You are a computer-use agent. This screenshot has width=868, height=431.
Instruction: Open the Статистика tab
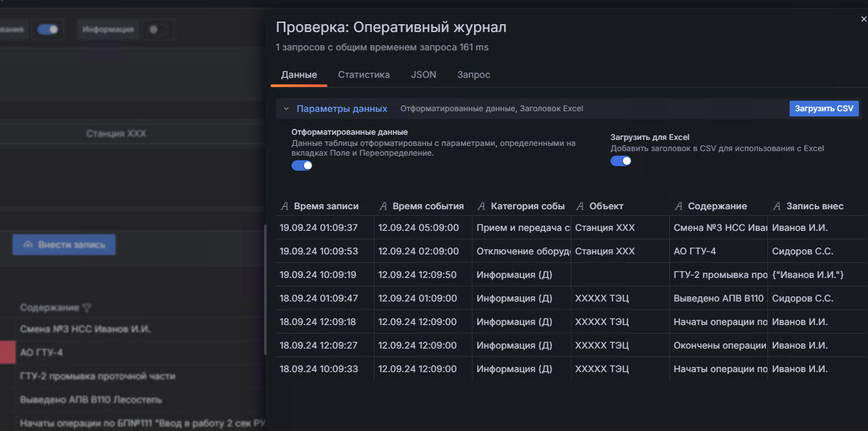(363, 75)
